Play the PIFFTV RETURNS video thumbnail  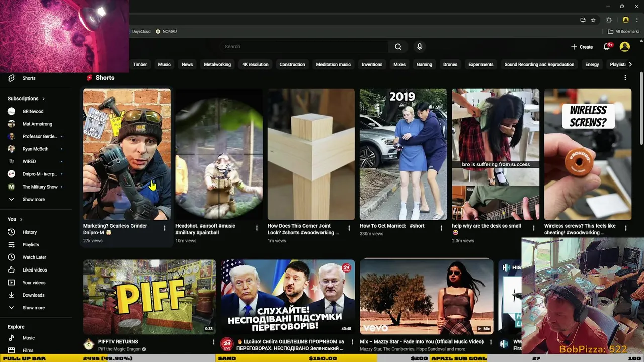[149, 297]
